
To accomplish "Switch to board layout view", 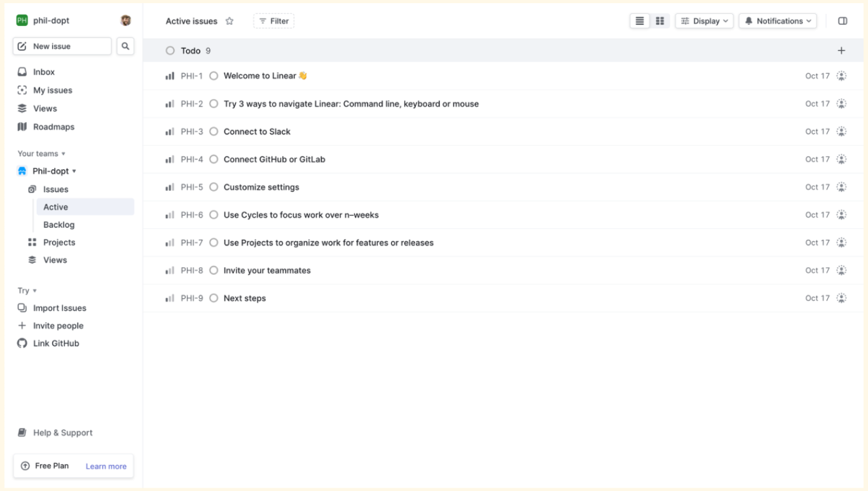I will coord(660,21).
